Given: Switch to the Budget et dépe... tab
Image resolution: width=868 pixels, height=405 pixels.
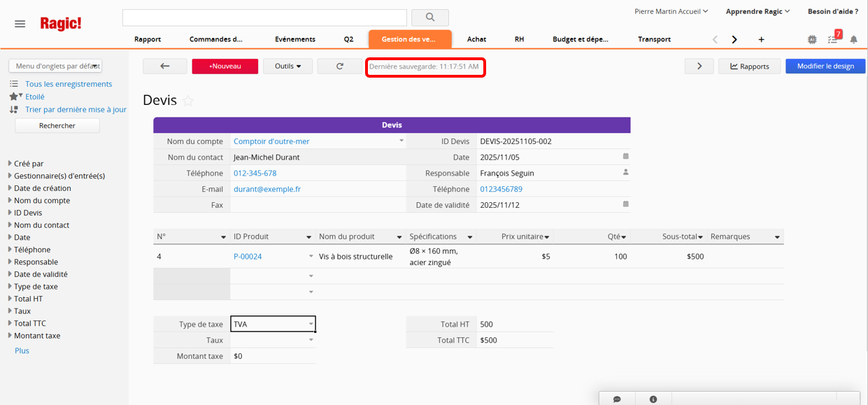Looking at the screenshot, I should [x=580, y=39].
